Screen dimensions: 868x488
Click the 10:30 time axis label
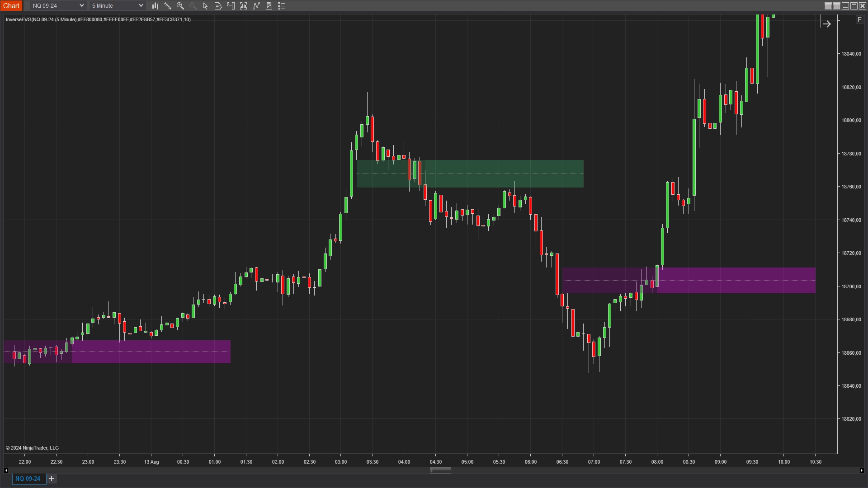click(816, 462)
